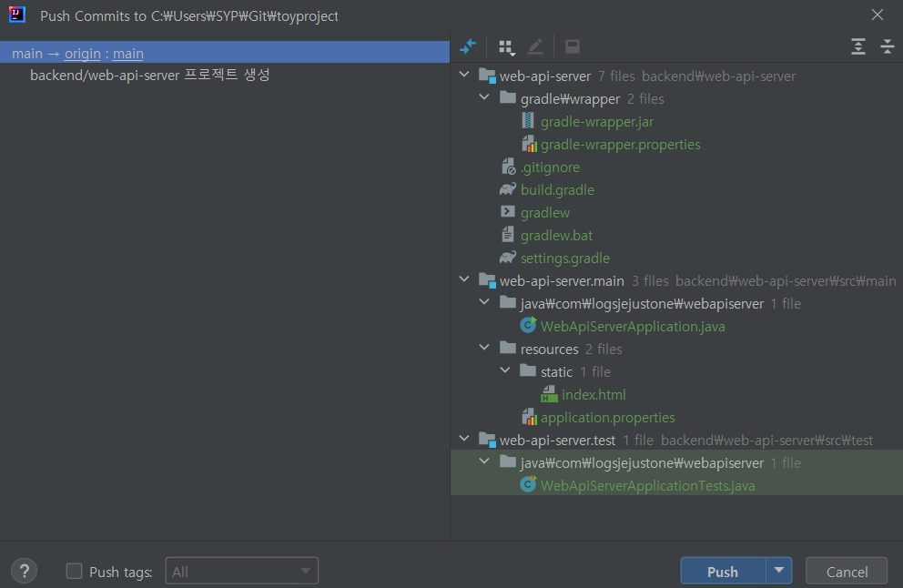Collapse java\com\logsjejustone\webapiserver under web-api-server.test

click(x=484, y=461)
